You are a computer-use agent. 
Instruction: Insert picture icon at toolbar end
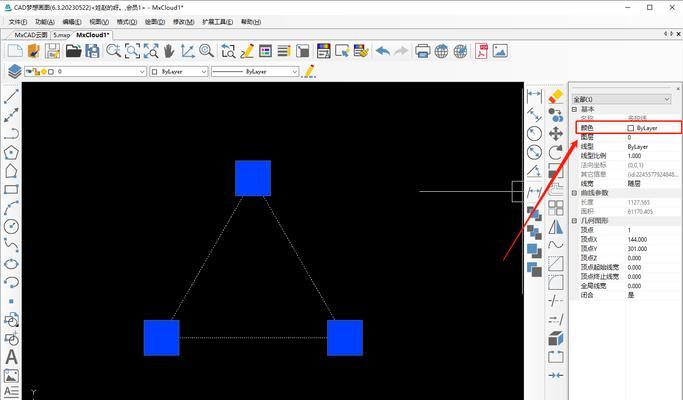(x=500, y=51)
